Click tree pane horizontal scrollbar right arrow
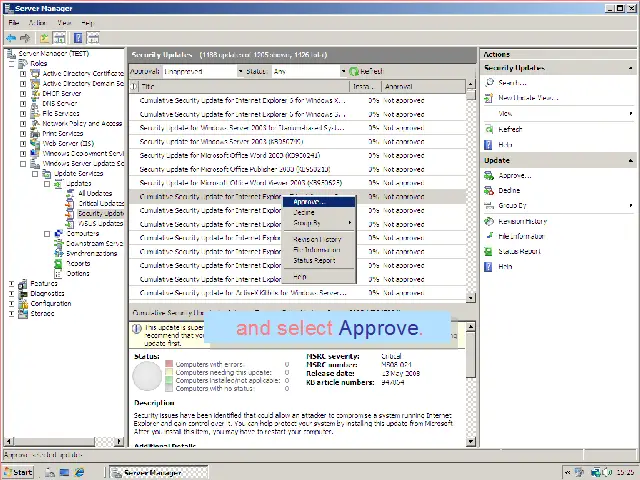The height and width of the screenshot is (480, 640). (x=119, y=441)
